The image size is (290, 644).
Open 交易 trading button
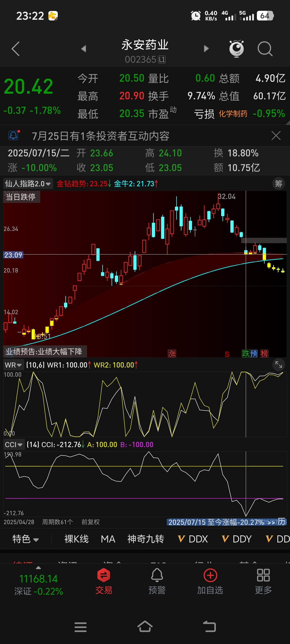pyautogui.click(x=104, y=581)
